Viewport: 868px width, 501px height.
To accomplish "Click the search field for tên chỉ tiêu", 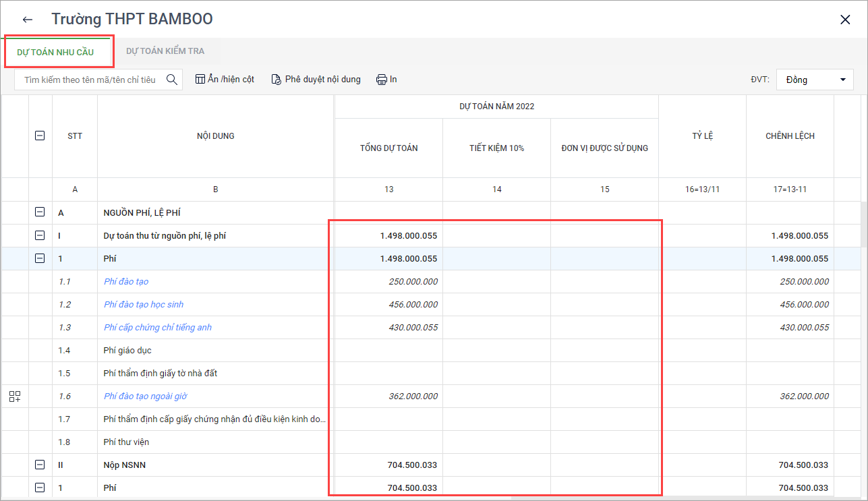I will pos(90,80).
